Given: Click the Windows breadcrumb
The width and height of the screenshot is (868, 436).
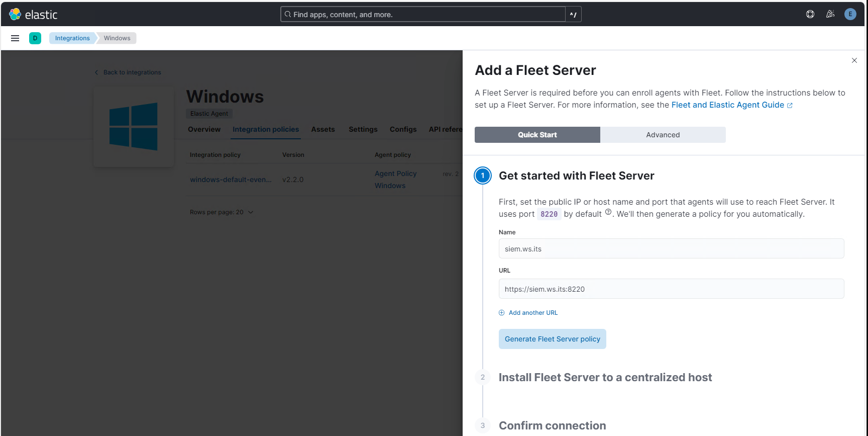Looking at the screenshot, I should (117, 38).
